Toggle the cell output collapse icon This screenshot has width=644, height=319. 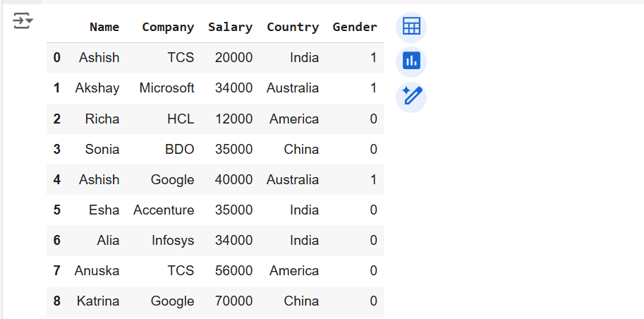click(23, 21)
